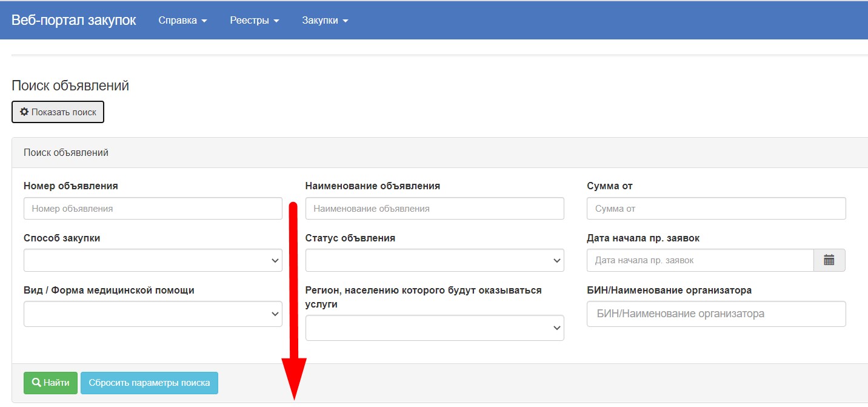The width and height of the screenshot is (868, 407).
Task: Open the Справка menu
Action: (182, 21)
